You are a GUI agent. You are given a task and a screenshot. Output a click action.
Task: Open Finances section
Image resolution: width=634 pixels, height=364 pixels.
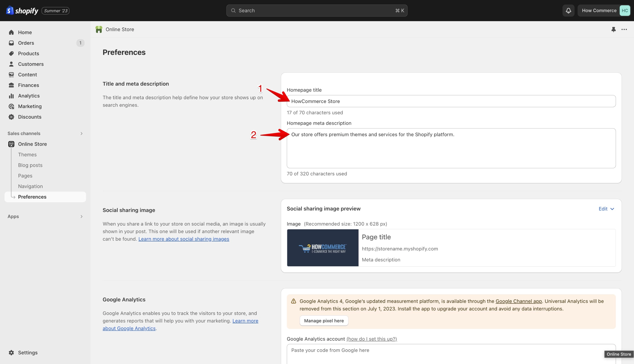28,85
